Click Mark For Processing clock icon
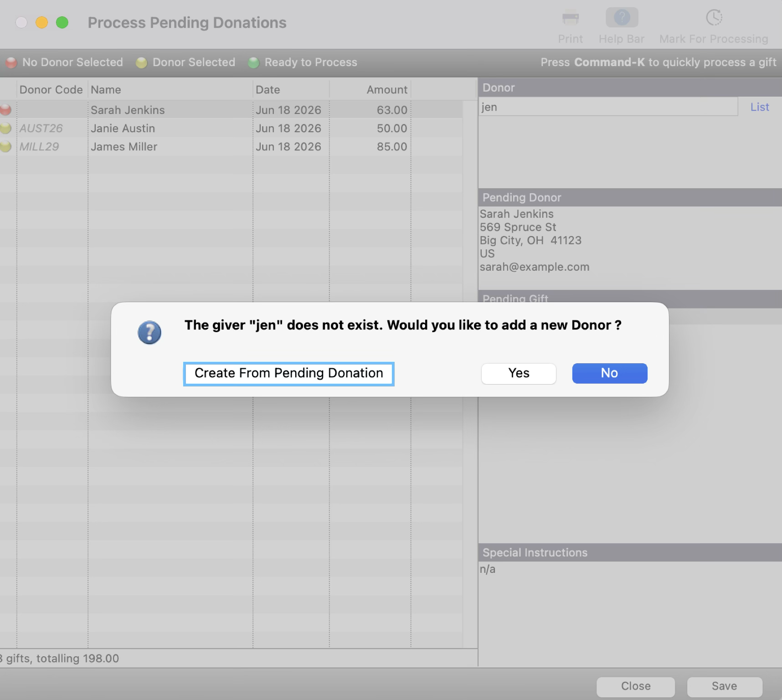 click(x=714, y=18)
